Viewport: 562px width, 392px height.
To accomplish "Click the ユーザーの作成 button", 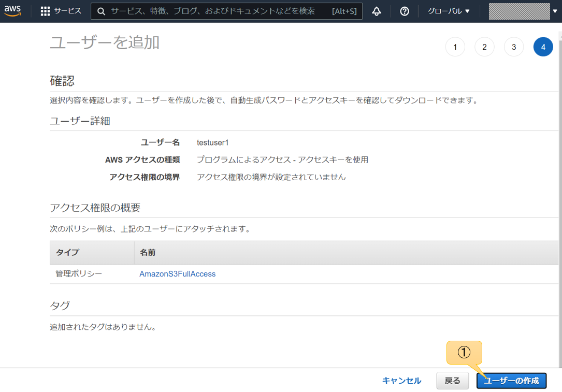I will click(x=511, y=381).
